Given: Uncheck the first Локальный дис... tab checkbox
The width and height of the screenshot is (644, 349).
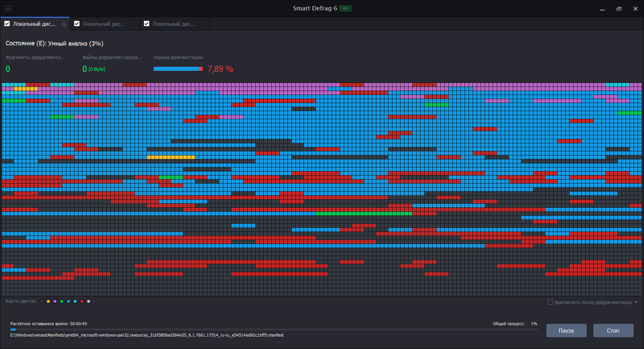Looking at the screenshot, I should 7,24.
